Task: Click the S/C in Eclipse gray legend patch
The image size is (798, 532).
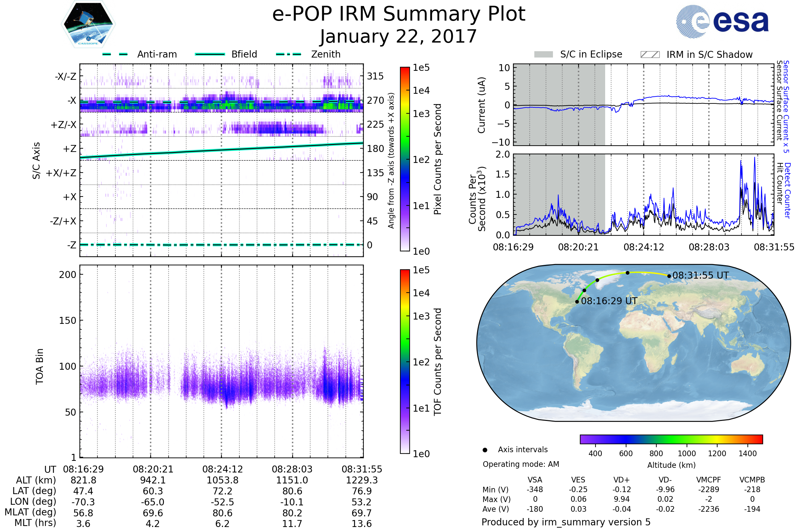Action: tap(543, 55)
